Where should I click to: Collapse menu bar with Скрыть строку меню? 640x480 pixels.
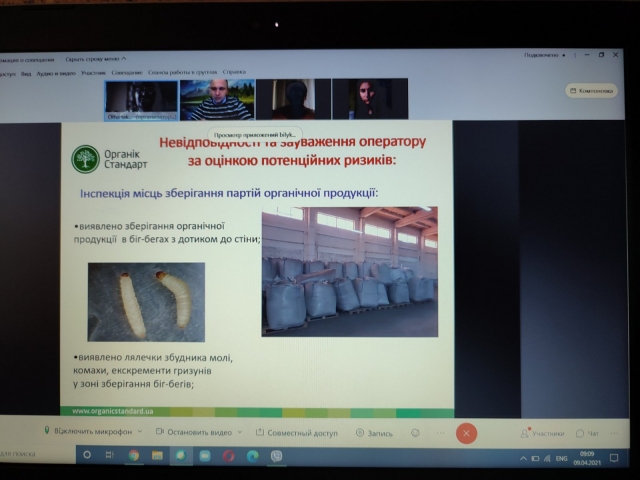coord(96,59)
